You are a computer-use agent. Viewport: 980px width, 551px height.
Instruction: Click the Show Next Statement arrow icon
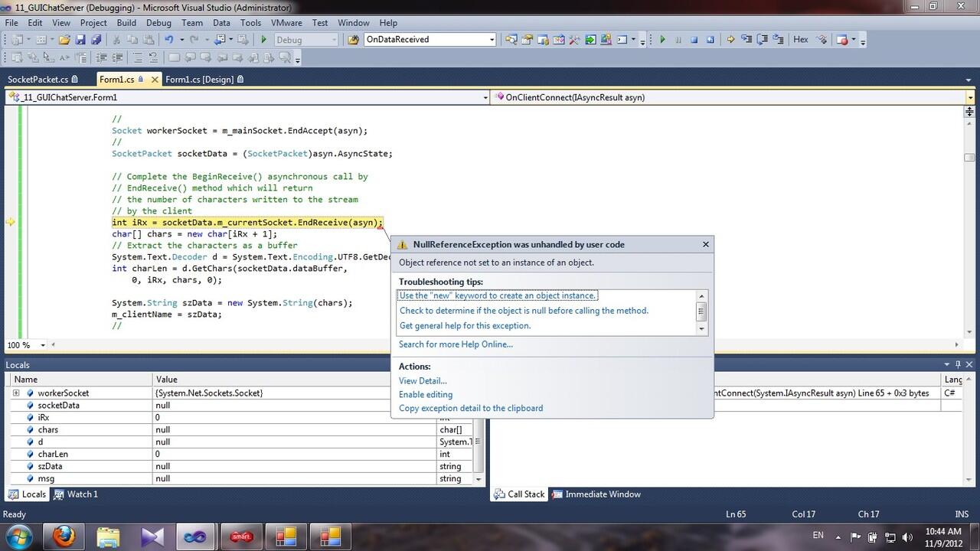pyautogui.click(x=730, y=40)
